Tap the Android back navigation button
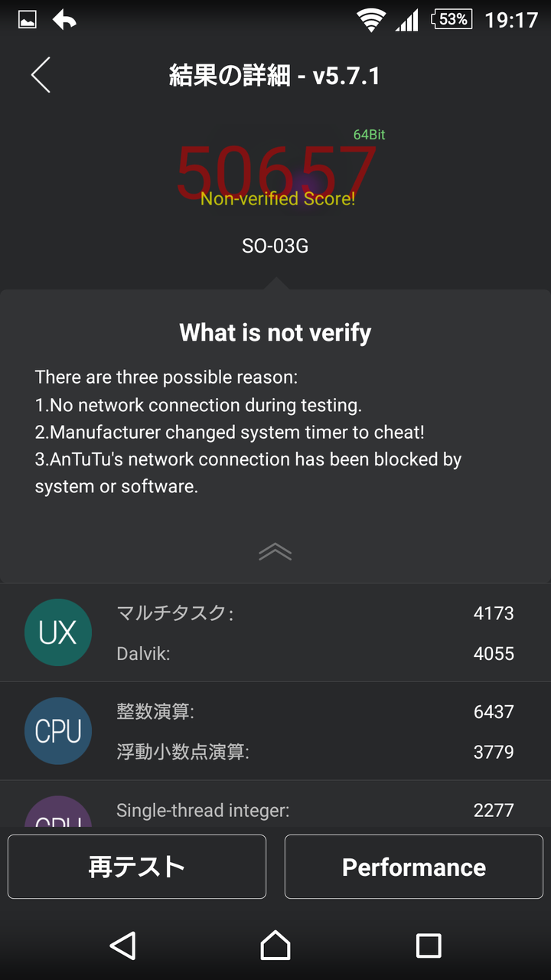The image size is (551, 980). coord(122,946)
